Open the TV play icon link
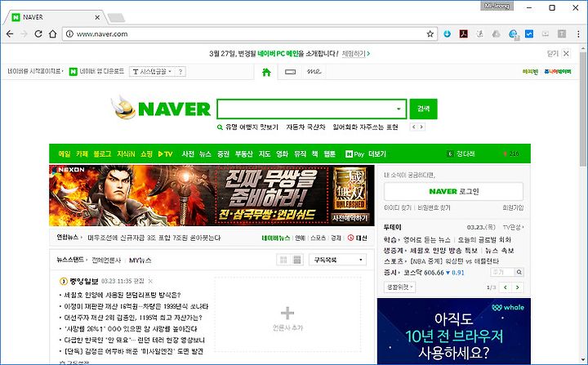The width and height of the screenshot is (588, 365). tap(165, 154)
